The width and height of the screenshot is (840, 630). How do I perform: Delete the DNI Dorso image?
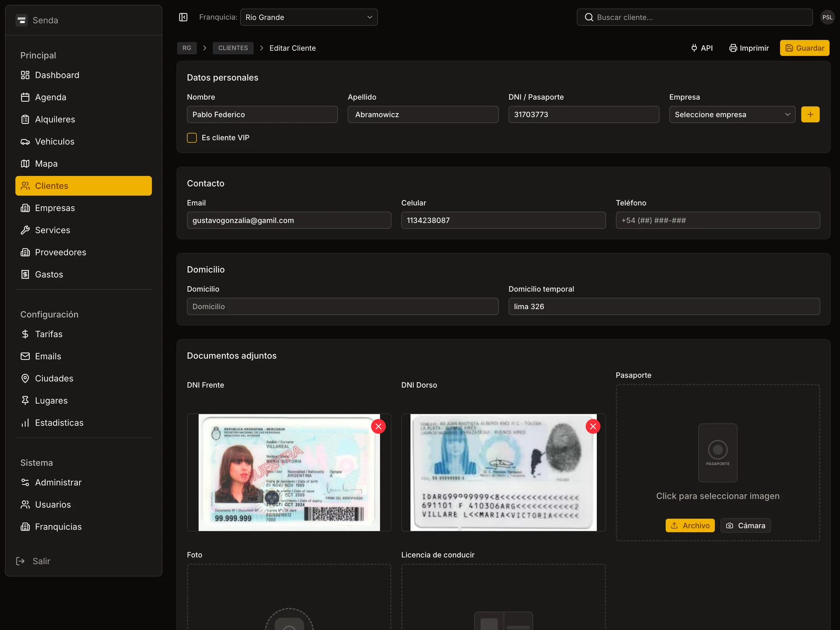[x=593, y=426]
